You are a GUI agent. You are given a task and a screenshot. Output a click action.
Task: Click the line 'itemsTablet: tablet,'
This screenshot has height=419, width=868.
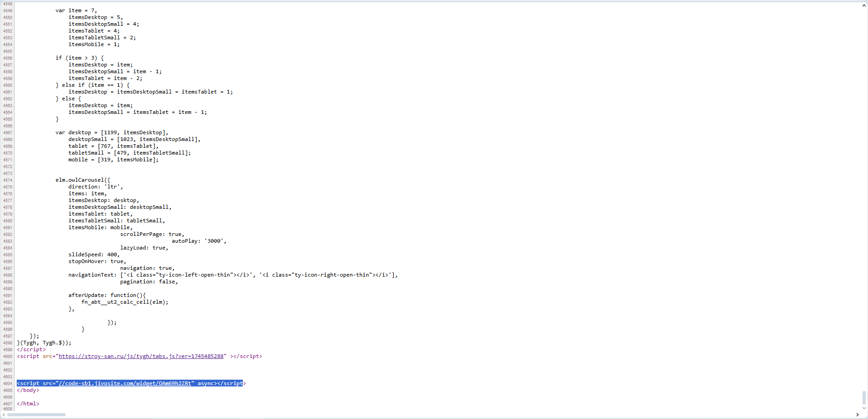101,214
